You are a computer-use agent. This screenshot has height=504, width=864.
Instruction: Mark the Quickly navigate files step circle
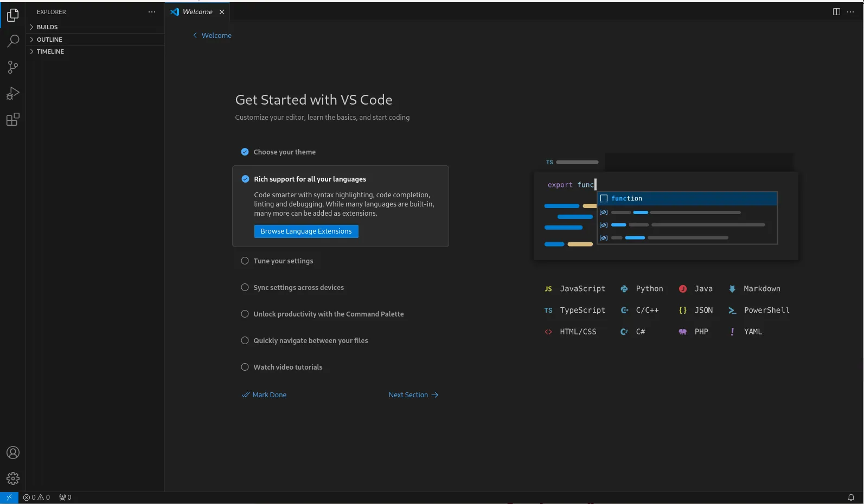coord(245,340)
